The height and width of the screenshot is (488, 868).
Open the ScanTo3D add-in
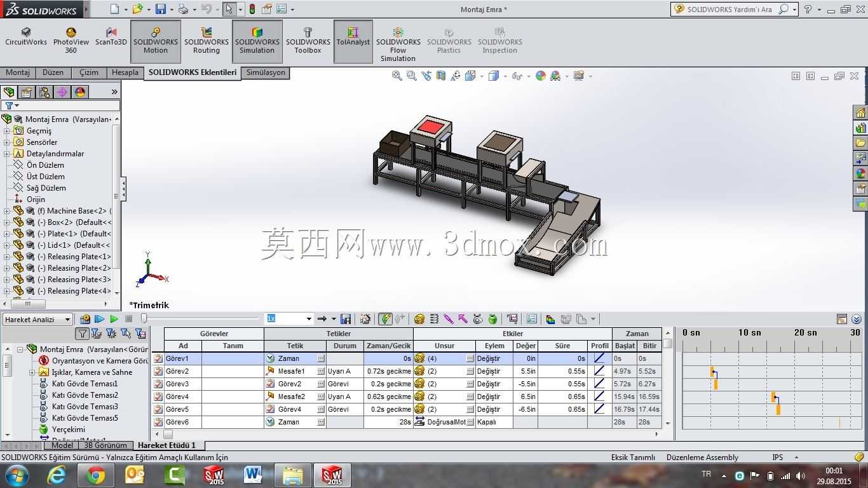111,37
